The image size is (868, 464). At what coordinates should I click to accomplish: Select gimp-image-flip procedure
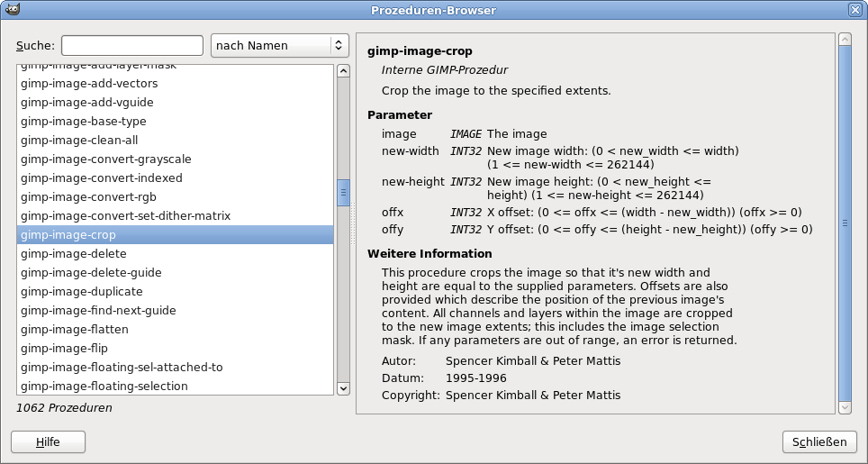tap(175, 348)
